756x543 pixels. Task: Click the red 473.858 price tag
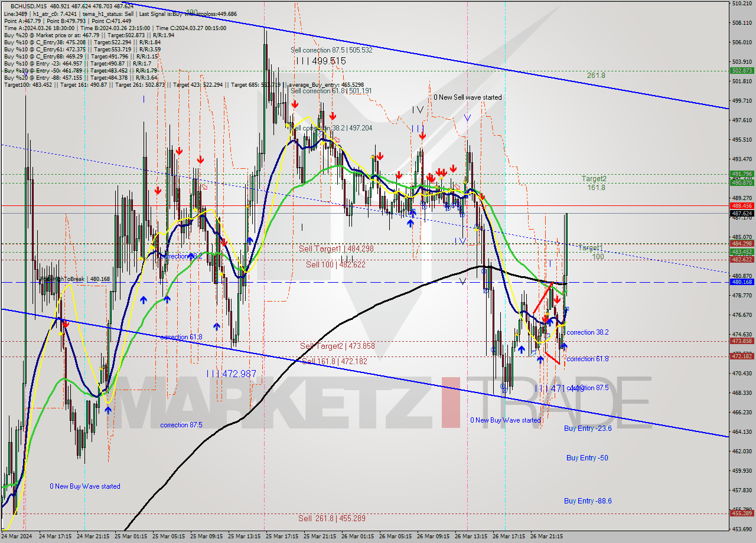click(742, 341)
